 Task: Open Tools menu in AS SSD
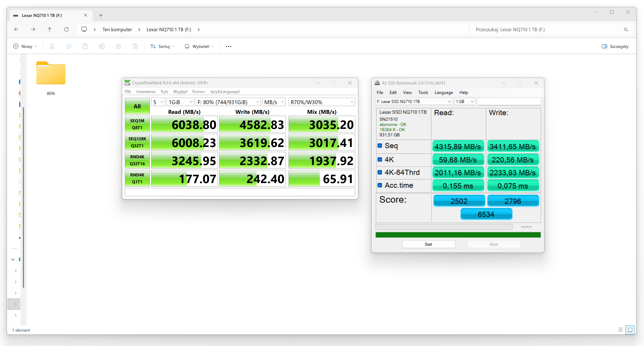tap(423, 93)
